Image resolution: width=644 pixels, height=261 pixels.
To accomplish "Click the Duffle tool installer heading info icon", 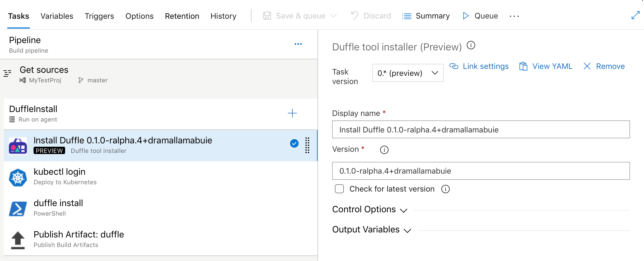I will tap(471, 45).
